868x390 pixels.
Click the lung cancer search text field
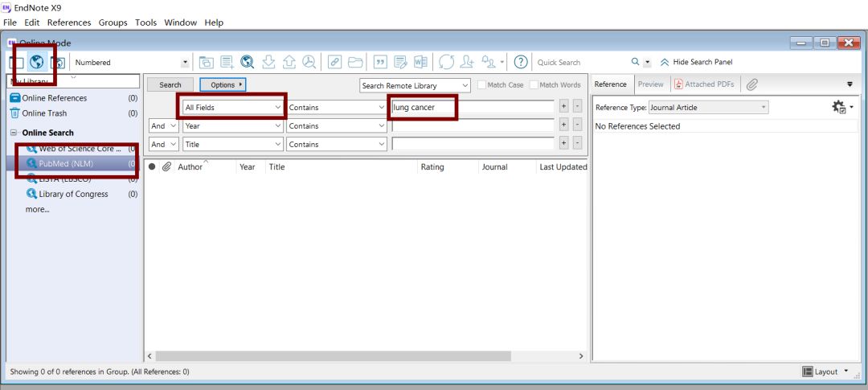click(473, 108)
